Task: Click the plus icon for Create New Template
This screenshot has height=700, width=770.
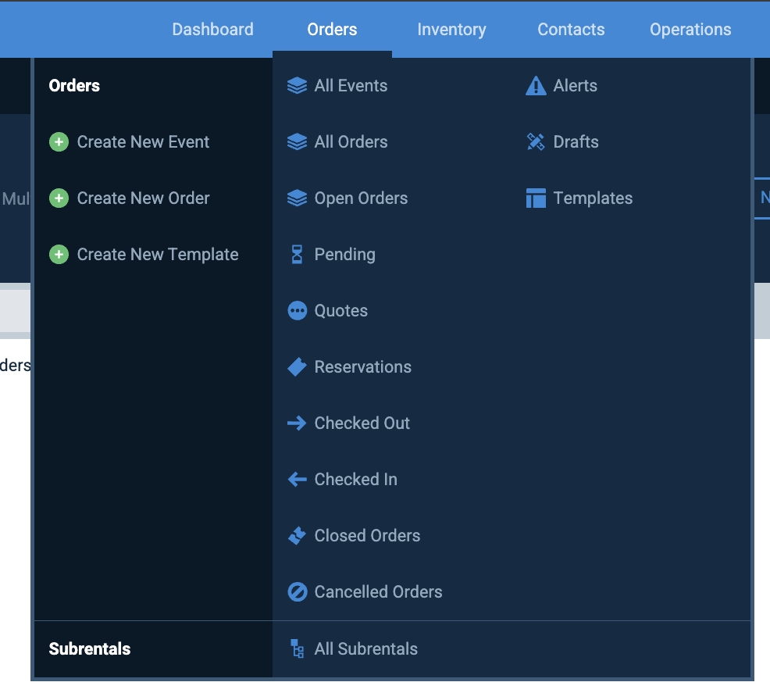Action: click(59, 255)
